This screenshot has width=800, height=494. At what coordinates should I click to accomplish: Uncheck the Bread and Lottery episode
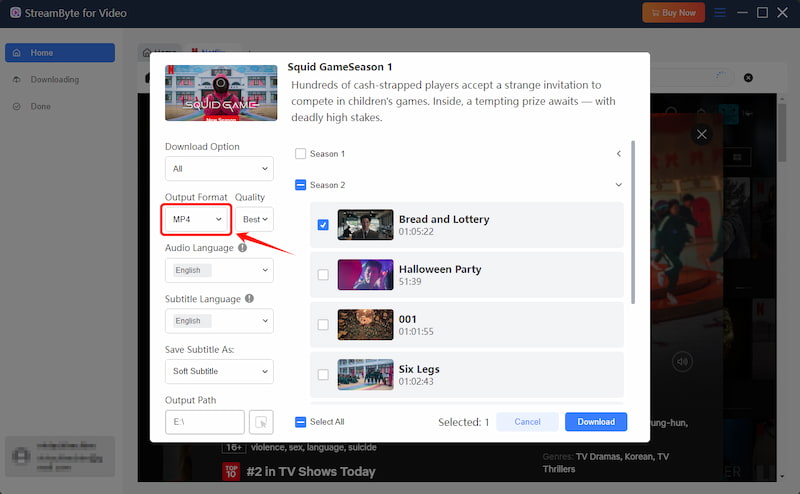[323, 225]
